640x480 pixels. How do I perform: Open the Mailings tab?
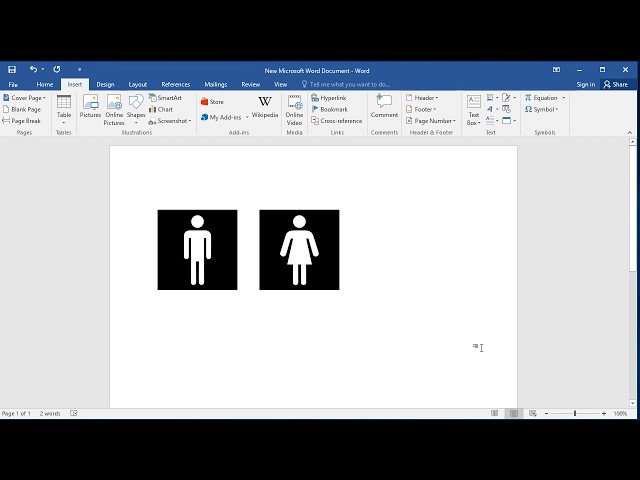216,84
